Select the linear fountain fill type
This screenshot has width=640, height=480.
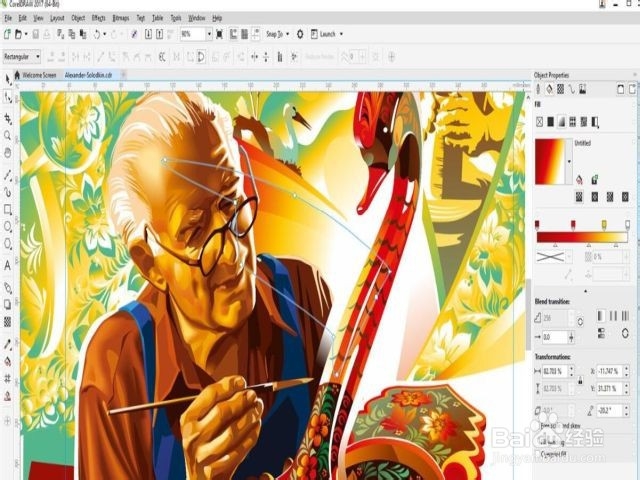click(x=579, y=197)
